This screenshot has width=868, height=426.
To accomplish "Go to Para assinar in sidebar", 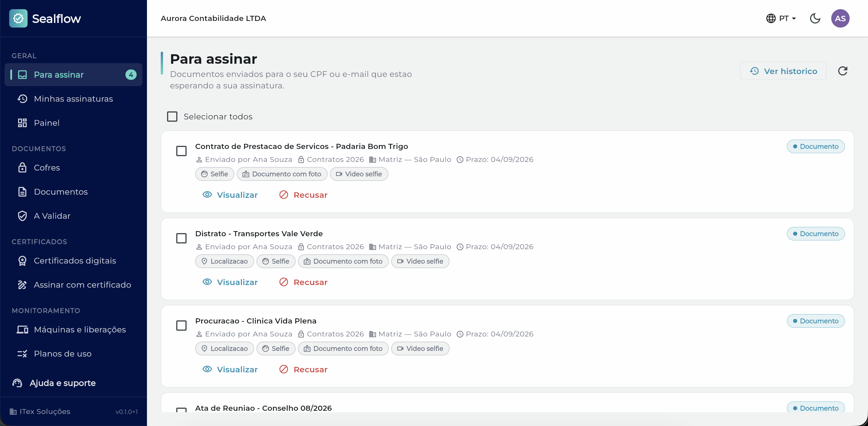I will [x=73, y=74].
